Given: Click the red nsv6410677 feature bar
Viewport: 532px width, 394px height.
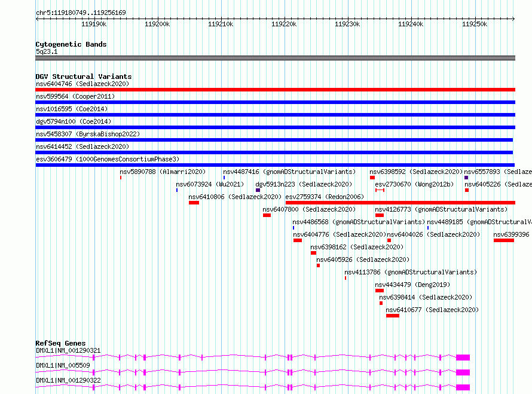Looking at the screenshot, I should [x=393, y=316].
